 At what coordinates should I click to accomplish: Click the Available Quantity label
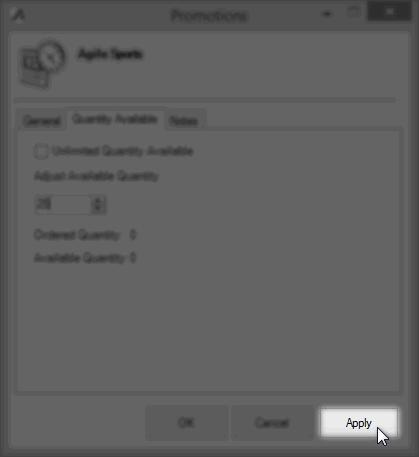[79, 258]
